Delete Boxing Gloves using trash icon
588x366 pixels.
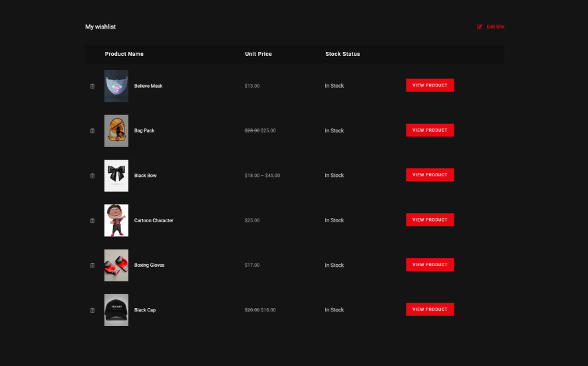tap(92, 266)
